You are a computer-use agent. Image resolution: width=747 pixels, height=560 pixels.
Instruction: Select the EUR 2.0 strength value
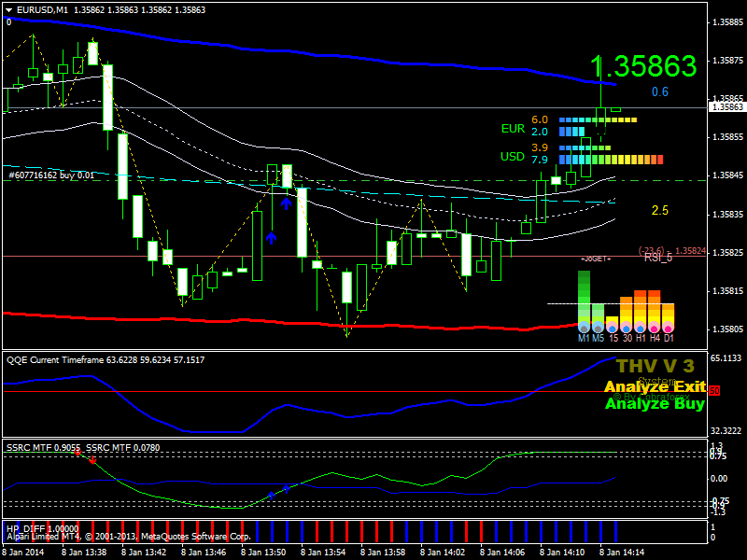coord(540,132)
